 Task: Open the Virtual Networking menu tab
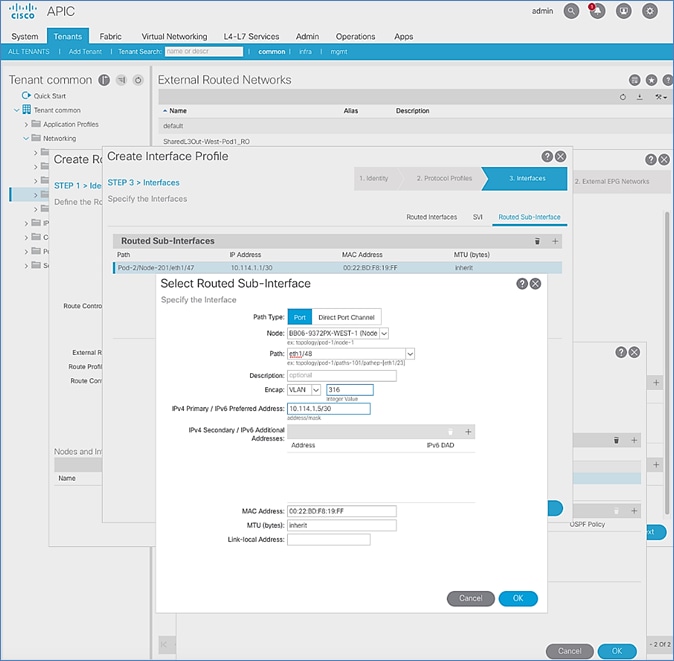(x=174, y=37)
